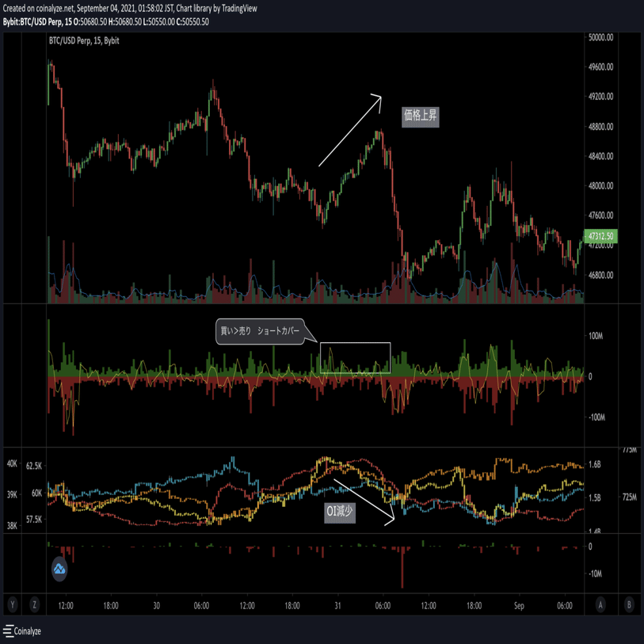This screenshot has width=644, height=644.
Task: Select the OI減少 text annotation
Action: click(x=340, y=512)
